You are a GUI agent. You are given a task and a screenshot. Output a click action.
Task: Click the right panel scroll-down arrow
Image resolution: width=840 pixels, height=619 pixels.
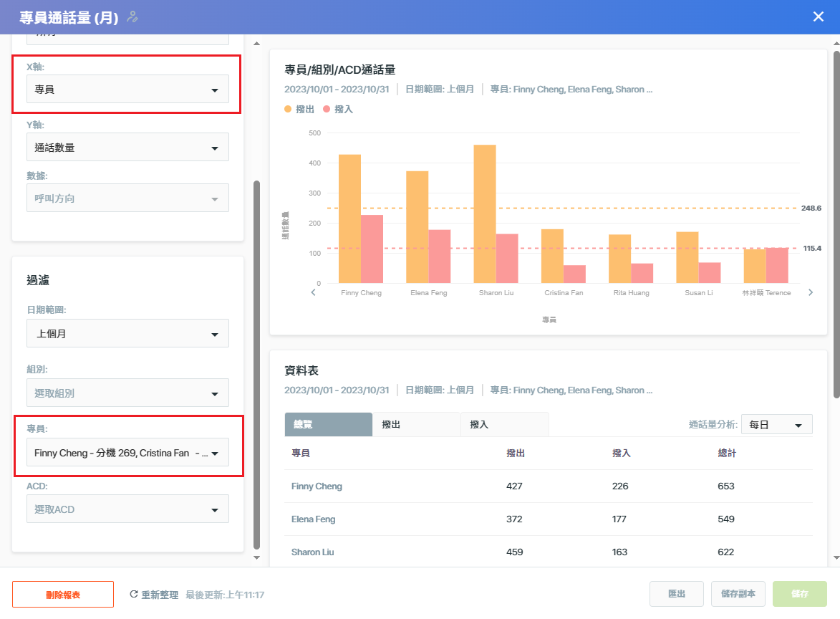pos(836,557)
